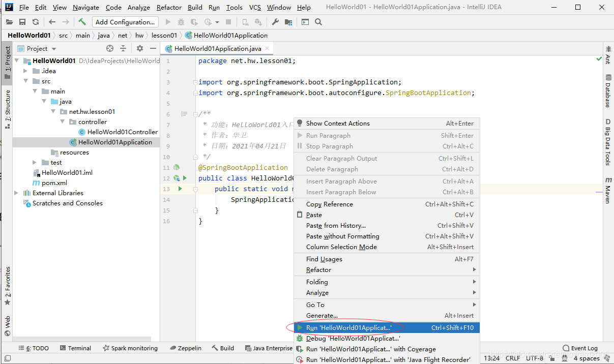
Task: Open the 6: TODO tool window
Action: [34, 348]
